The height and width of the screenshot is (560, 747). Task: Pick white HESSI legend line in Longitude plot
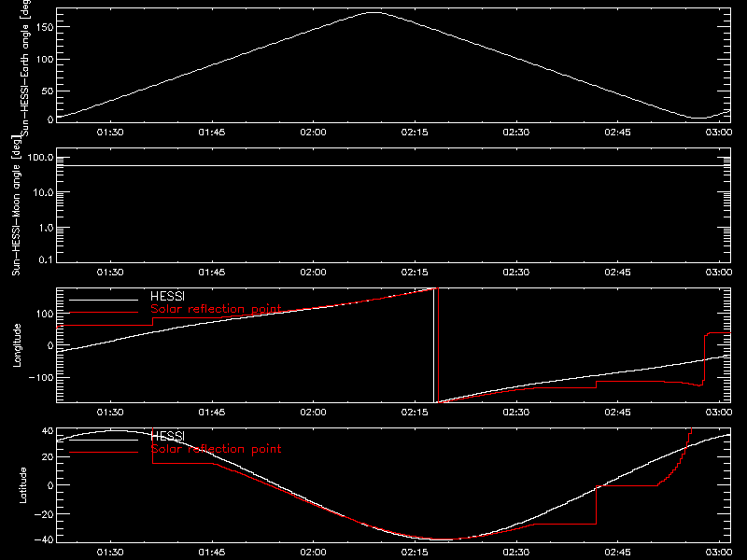coord(104,300)
